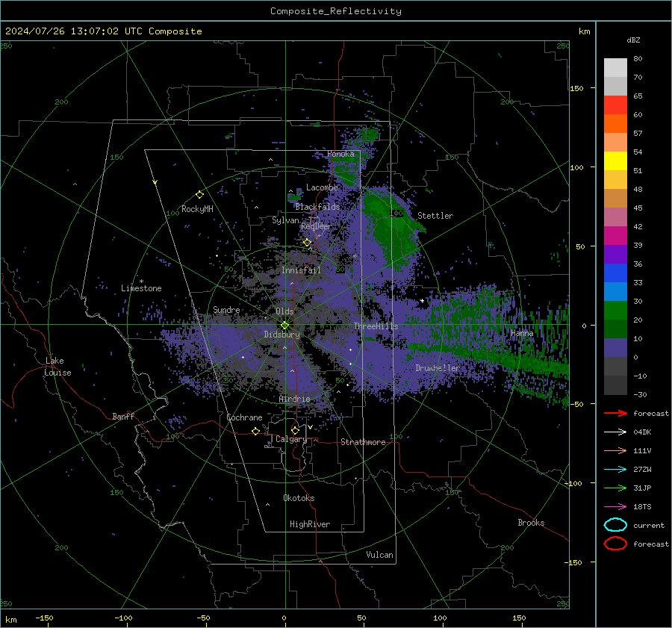Click the 'HighRiver' city label
Image resolution: width=672 pixels, height=628 pixels.
pos(310,524)
